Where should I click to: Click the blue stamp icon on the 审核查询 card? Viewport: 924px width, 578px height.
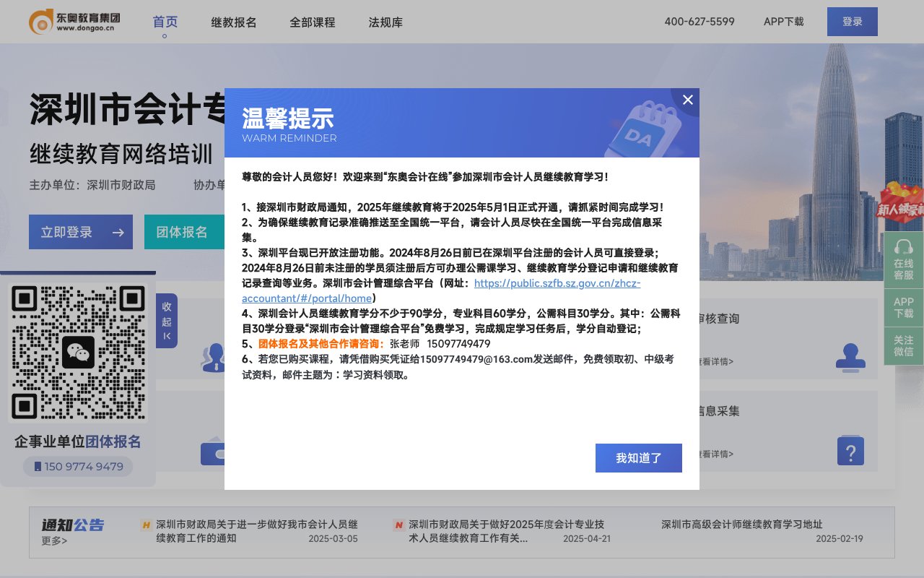pyautogui.click(x=850, y=358)
